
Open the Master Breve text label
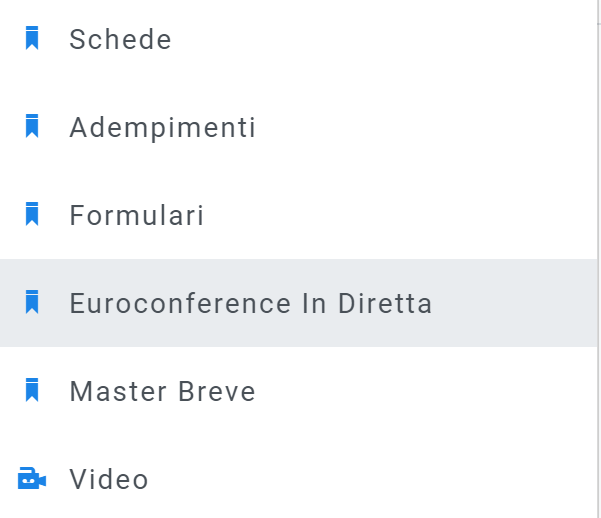point(162,392)
